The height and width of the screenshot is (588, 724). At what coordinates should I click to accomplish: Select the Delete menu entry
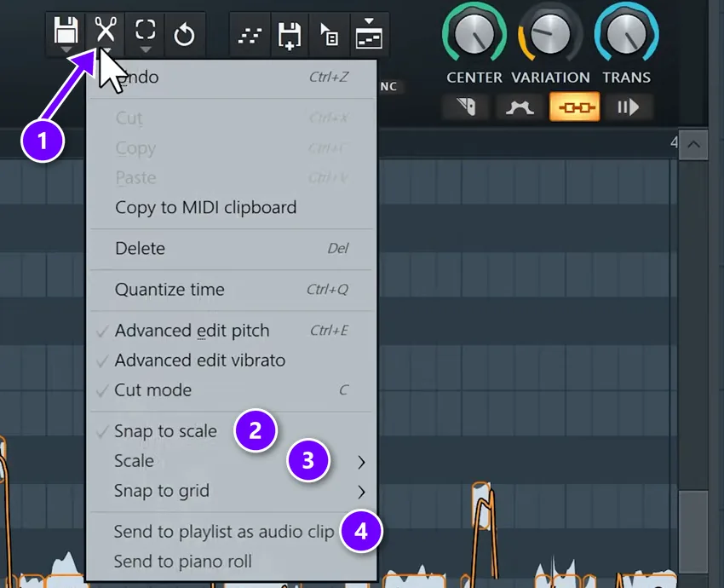[231, 249]
